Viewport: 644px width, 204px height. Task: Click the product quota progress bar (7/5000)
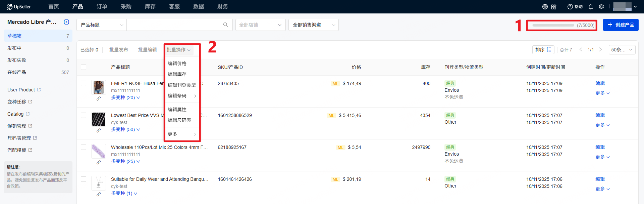point(553,25)
